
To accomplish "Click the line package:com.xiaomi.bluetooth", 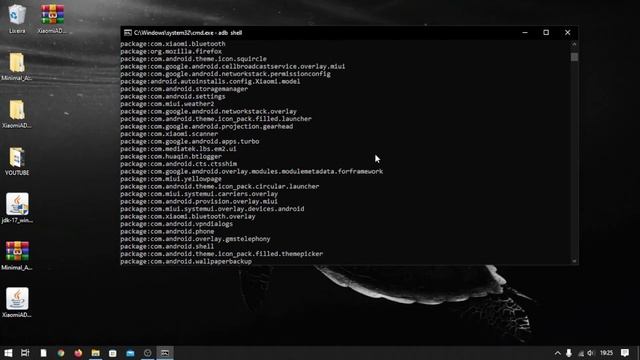I will 173,44.
